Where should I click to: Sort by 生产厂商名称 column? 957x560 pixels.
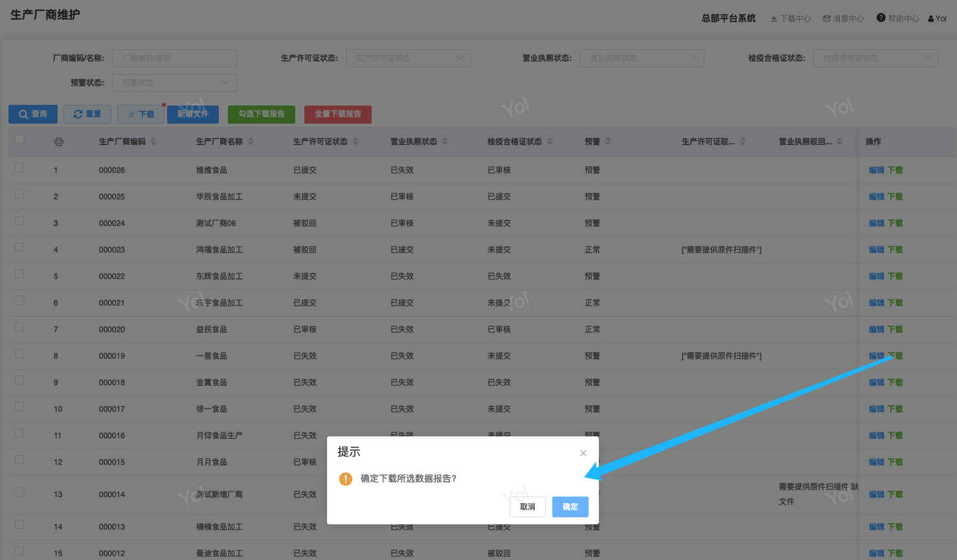point(251,141)
